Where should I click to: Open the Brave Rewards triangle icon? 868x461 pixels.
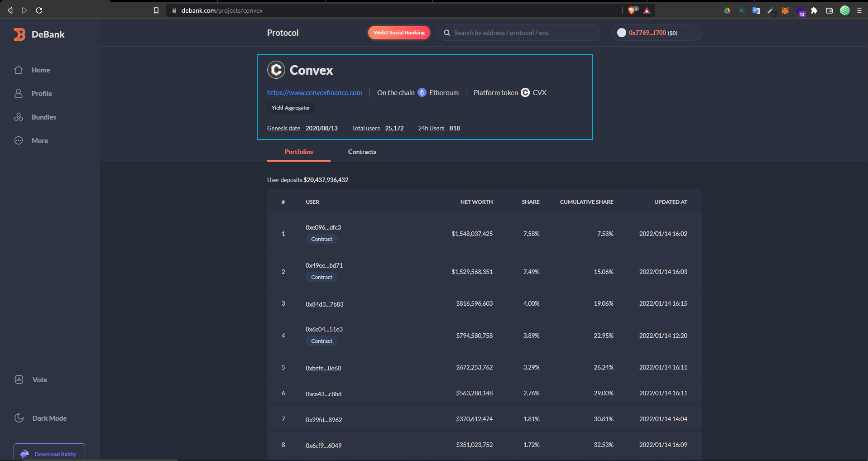647,10
